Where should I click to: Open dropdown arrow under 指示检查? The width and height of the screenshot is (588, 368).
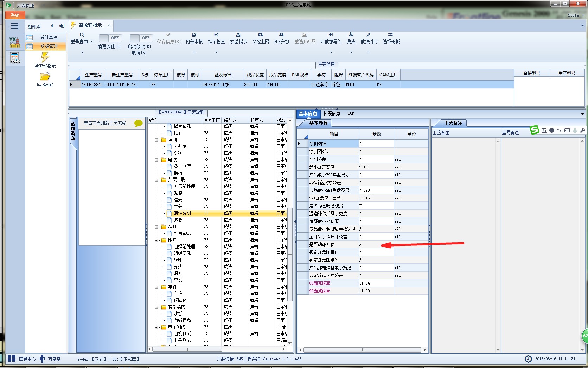pos(216,52)
